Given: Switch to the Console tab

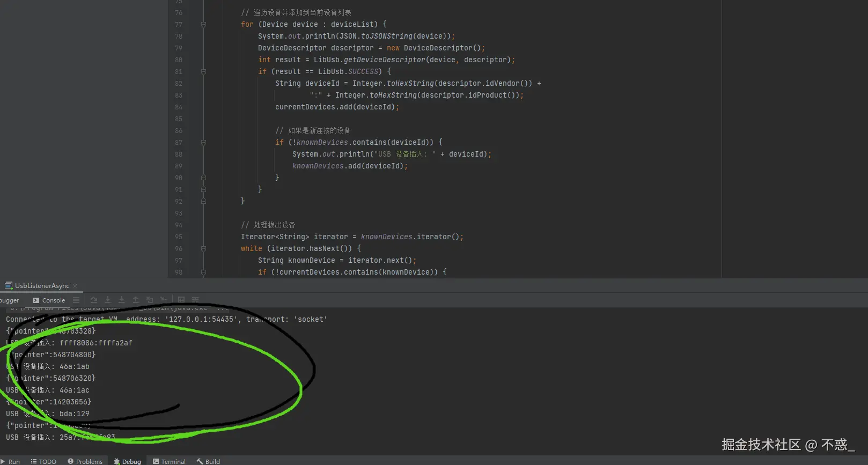Looking at the screenshot, I should [x=49, y=300].
